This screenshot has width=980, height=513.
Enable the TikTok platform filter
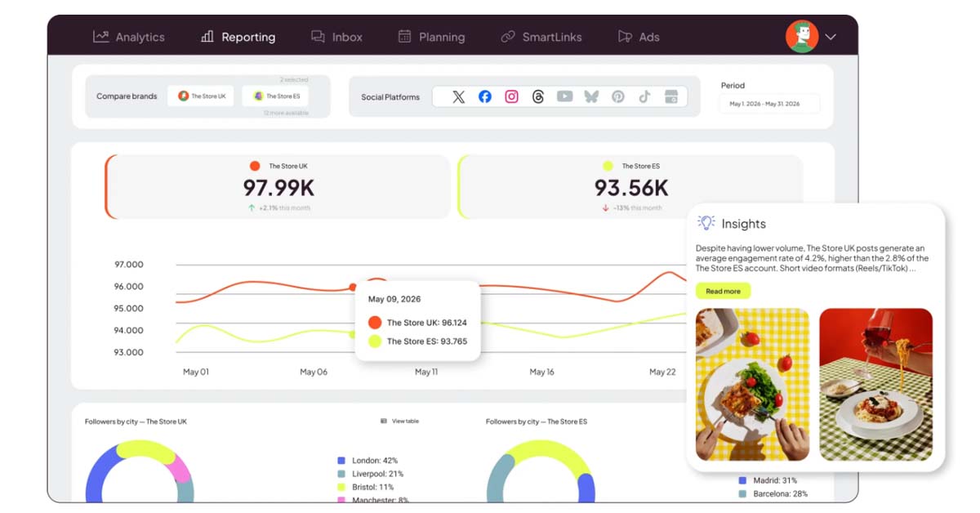click(x=644, y=96)
